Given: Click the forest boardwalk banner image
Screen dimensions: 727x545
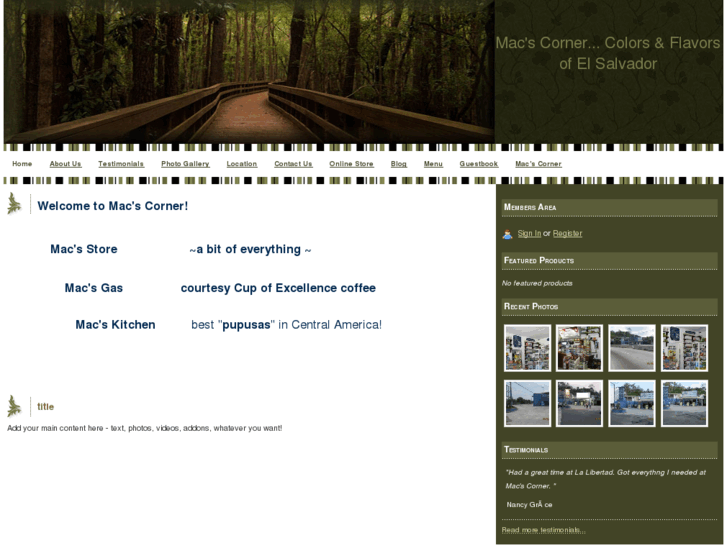Looking at the screenshot, I should [x=249, y=71].
